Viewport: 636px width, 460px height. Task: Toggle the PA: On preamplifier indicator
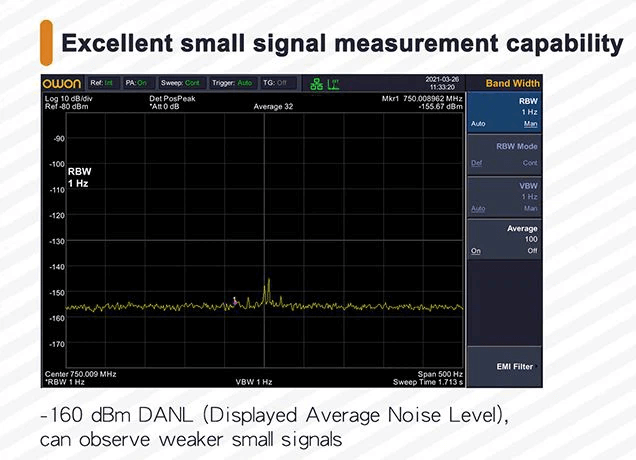136,83
